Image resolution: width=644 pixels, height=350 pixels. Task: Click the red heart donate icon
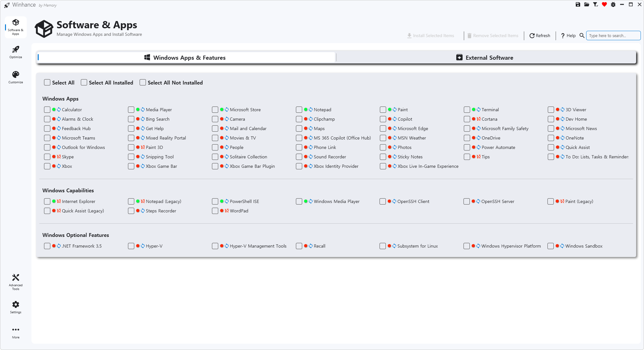[x=604, y=4]
